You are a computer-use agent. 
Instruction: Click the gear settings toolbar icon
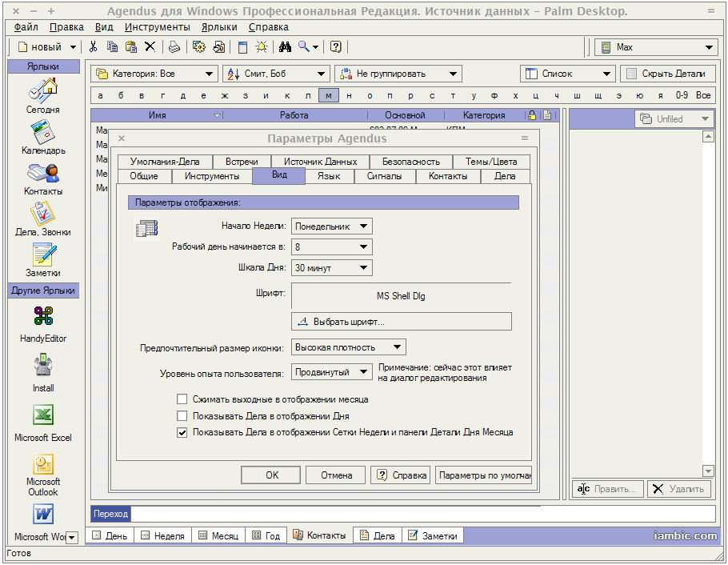(198, 46)
